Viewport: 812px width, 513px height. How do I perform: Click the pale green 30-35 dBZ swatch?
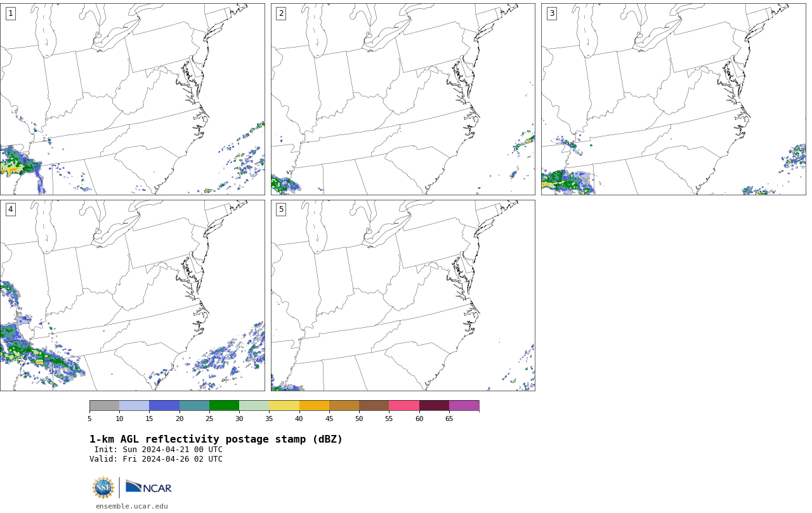coord(254,406)
